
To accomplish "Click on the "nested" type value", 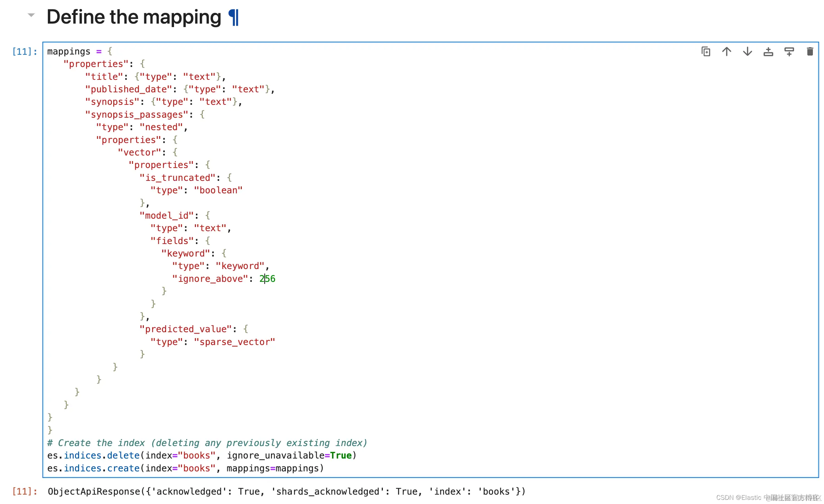I will (161, 127).
